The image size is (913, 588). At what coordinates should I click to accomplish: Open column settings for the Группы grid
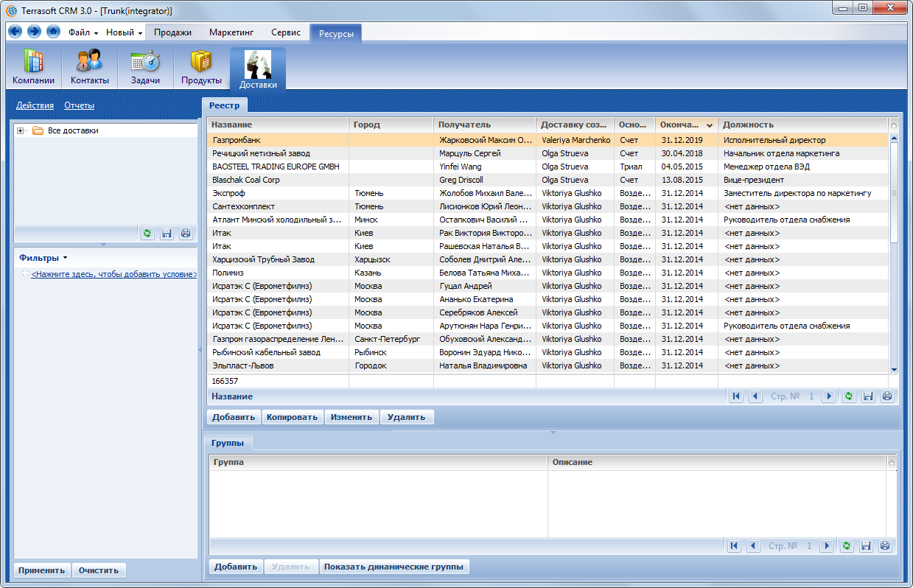(892, 463)
